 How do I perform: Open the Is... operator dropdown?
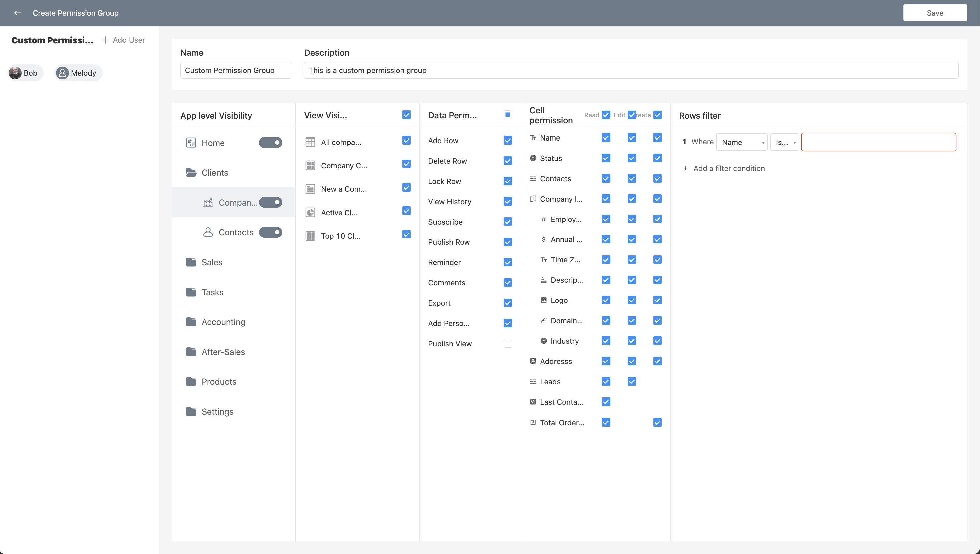[784, 142]
